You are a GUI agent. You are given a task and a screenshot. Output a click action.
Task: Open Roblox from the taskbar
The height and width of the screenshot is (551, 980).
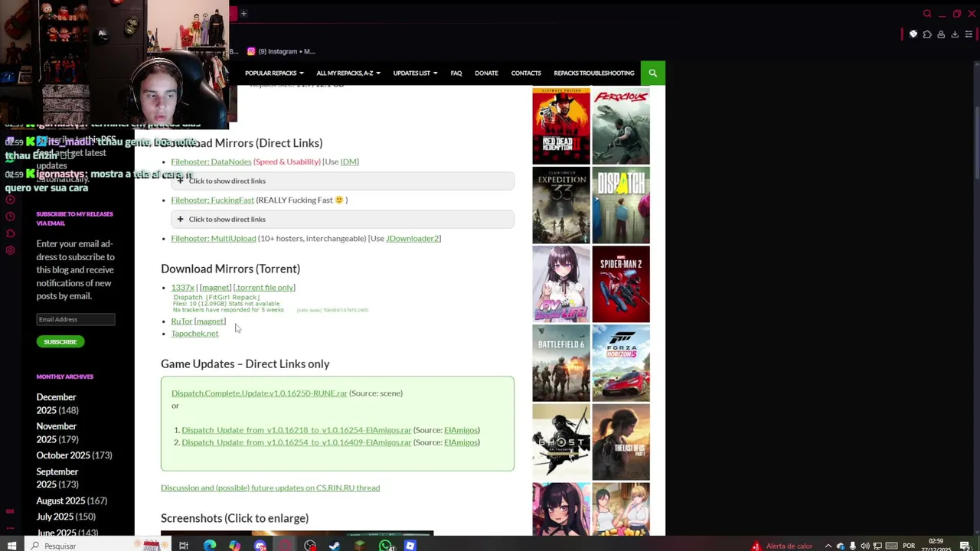(410, 546)
